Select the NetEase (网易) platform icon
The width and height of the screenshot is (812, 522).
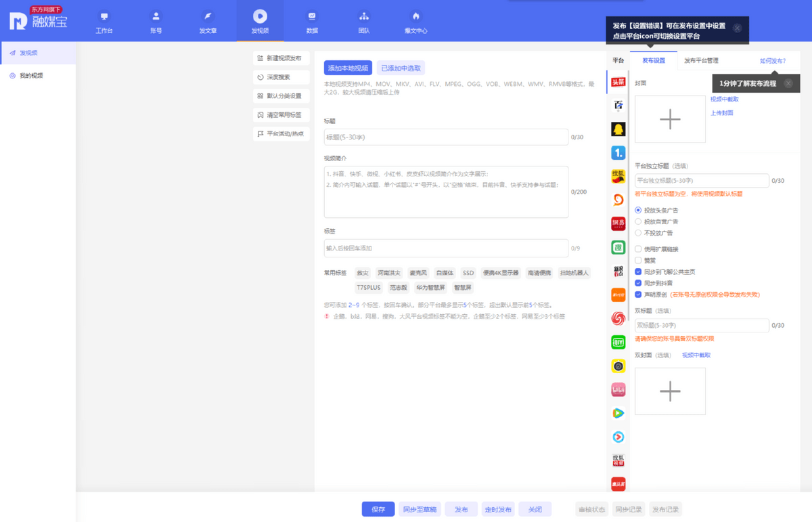coord(618,223)
